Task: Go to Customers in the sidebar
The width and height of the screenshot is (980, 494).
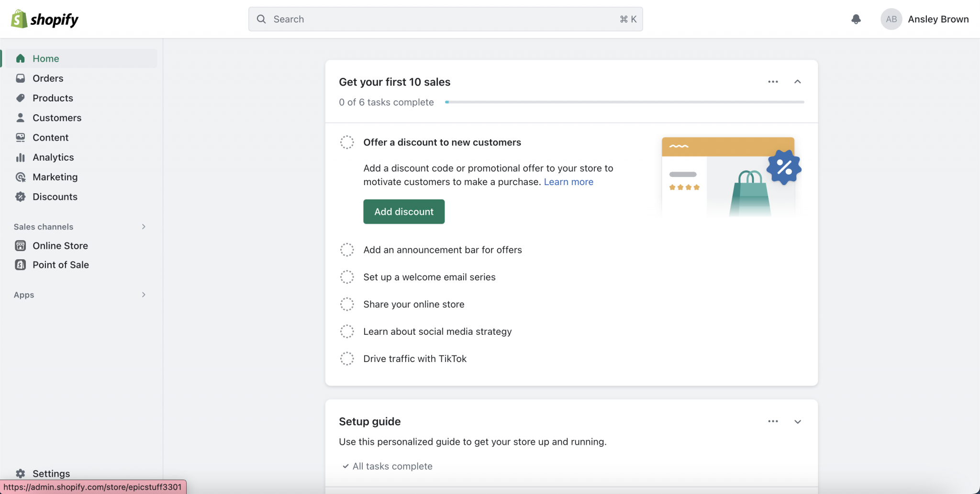Action: pos(56,118)
